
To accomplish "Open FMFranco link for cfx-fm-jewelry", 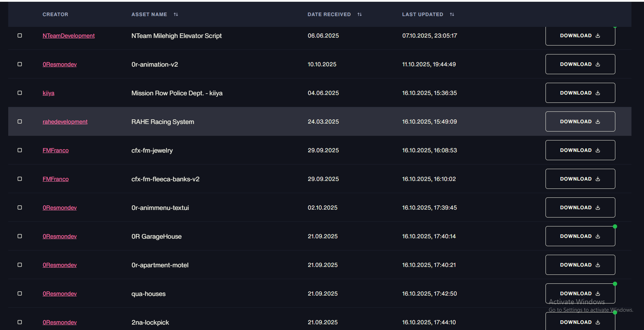I will coord(56,150).
